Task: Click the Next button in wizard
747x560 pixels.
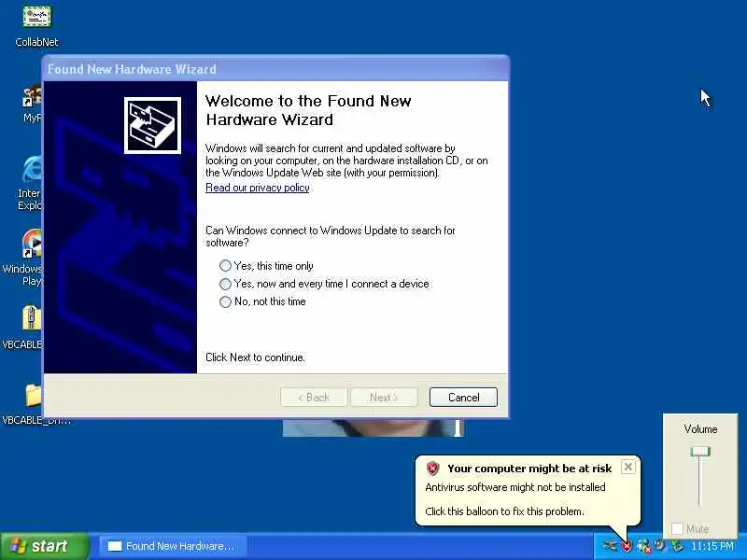Action: 384,398
